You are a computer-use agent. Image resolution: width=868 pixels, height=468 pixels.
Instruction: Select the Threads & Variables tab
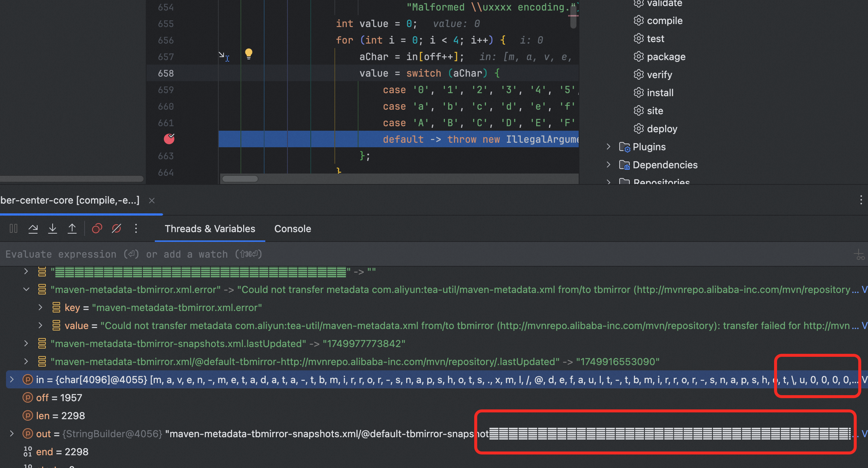point(210,229)
